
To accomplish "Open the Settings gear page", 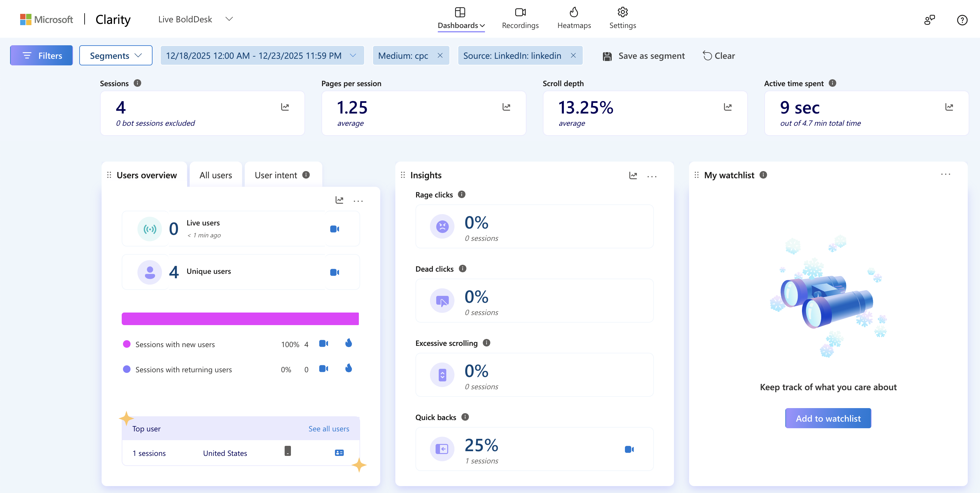I will [x=622, y=18].
